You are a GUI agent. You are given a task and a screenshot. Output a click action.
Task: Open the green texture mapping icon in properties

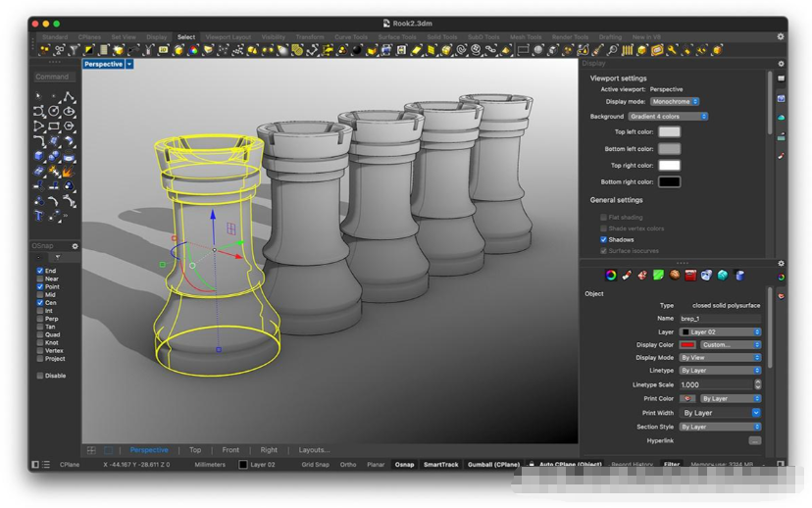(658, 275)
